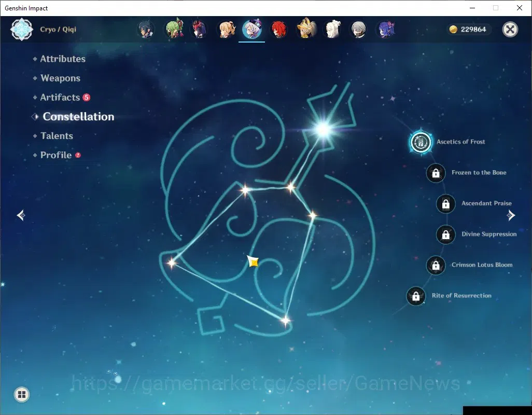Click the Mora balance 229864
This screenshot has height=415, width=532.
[x=473, y=30]
